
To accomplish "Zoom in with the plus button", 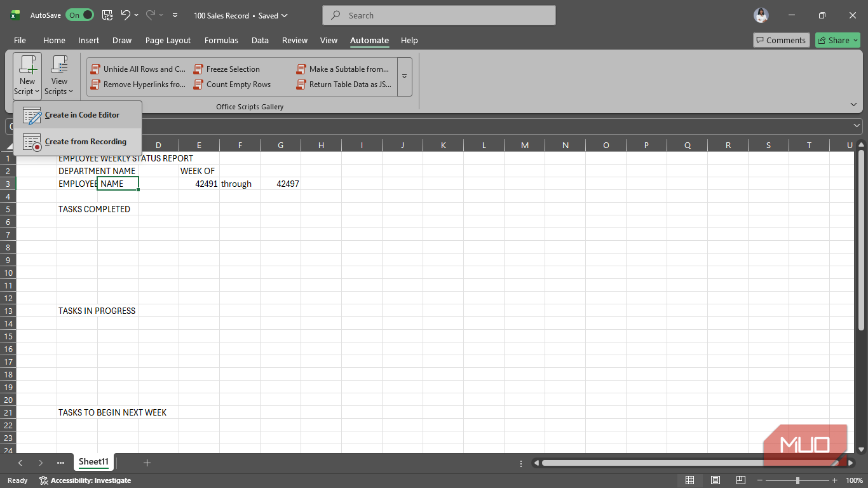I will [834, 480].
